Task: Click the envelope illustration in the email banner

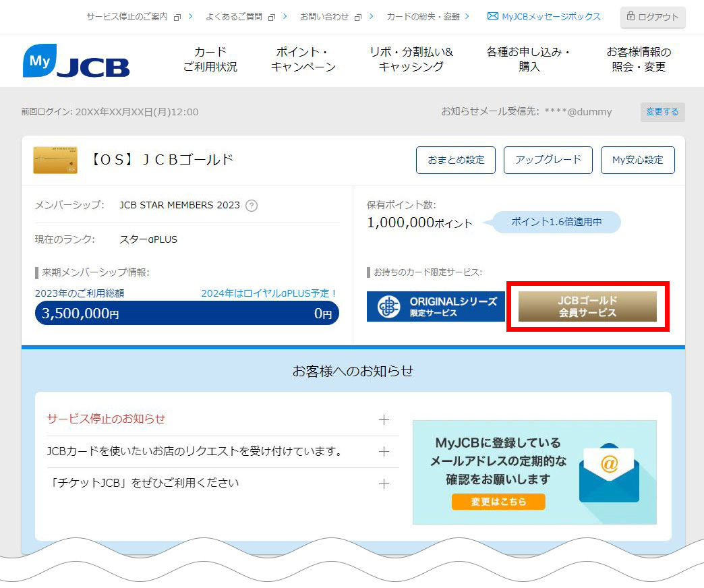Action: [609, 473]
